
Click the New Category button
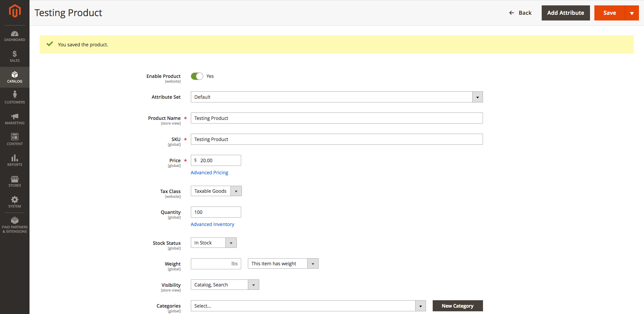(x=458, y=306)
